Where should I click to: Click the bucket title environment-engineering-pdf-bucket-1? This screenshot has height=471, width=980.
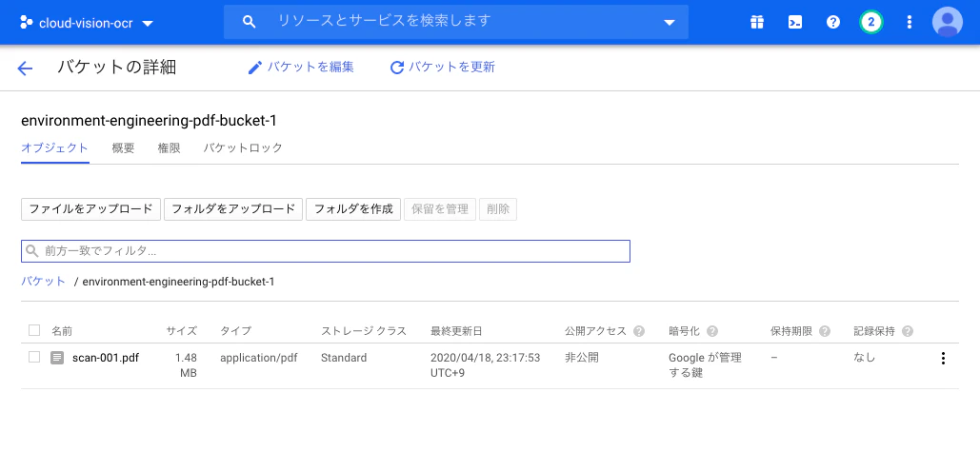coord(149,121)
